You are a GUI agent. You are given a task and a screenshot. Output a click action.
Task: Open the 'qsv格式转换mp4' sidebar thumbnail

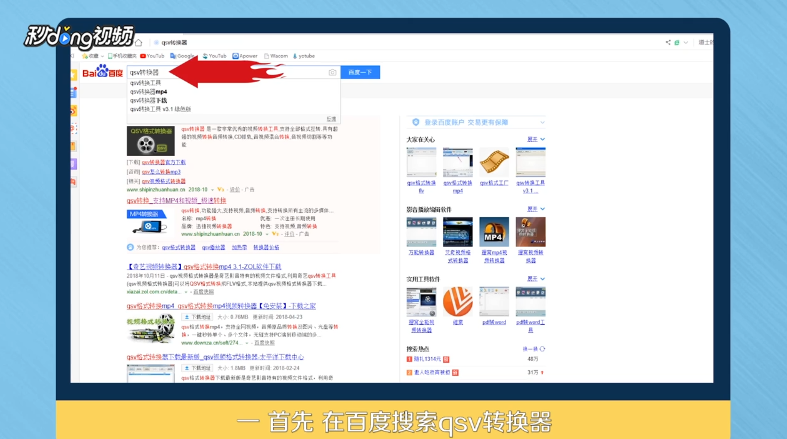click(458, 162)
